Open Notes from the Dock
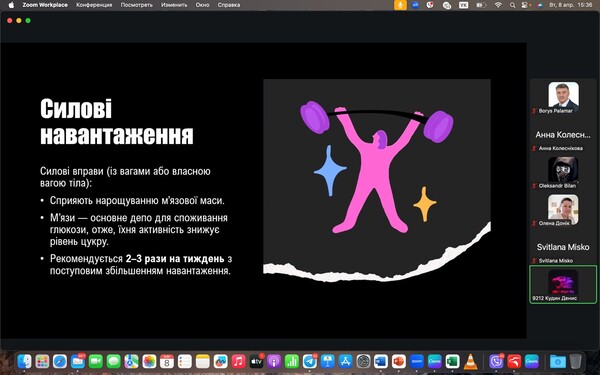This screenshot has width=600, height=375. point(203,361)
